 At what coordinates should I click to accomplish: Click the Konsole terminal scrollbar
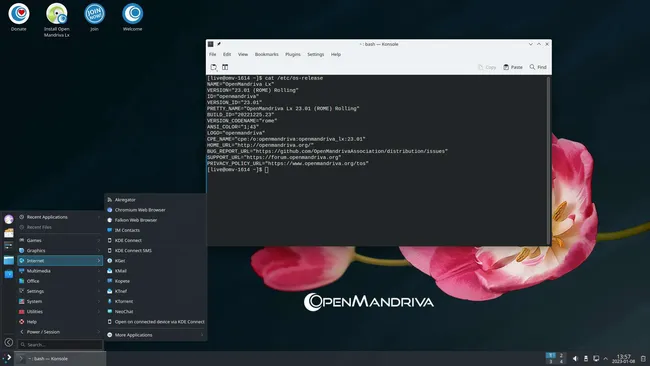click(x=549, y=160)
